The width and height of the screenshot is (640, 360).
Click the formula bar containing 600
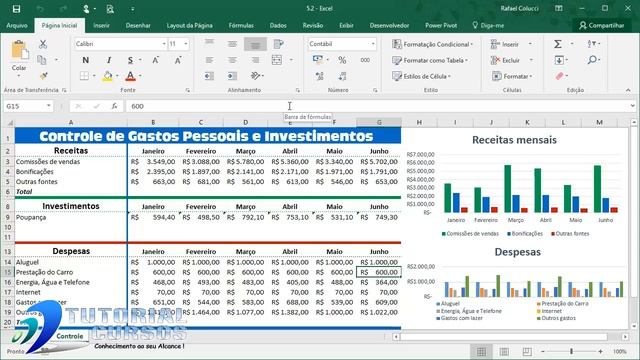pyautogui.click(x=378, y=106)
